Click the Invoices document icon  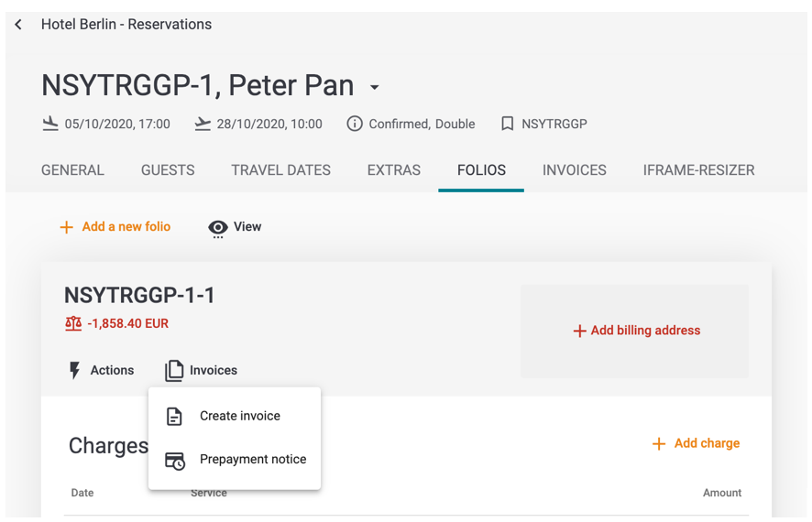click(174, 370)
